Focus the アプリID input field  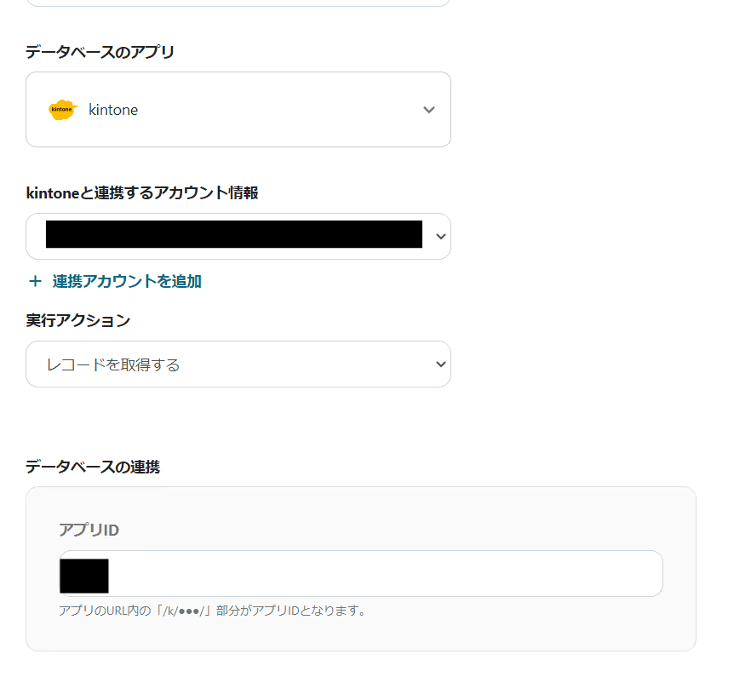tap(383, 574)
